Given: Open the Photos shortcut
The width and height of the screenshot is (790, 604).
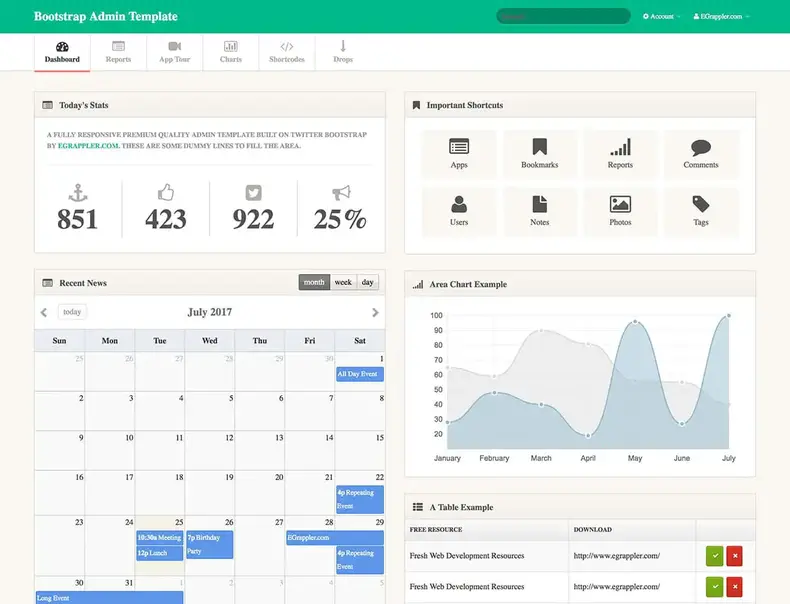Looking at the screenshot, I should click(x=620, y=211).
